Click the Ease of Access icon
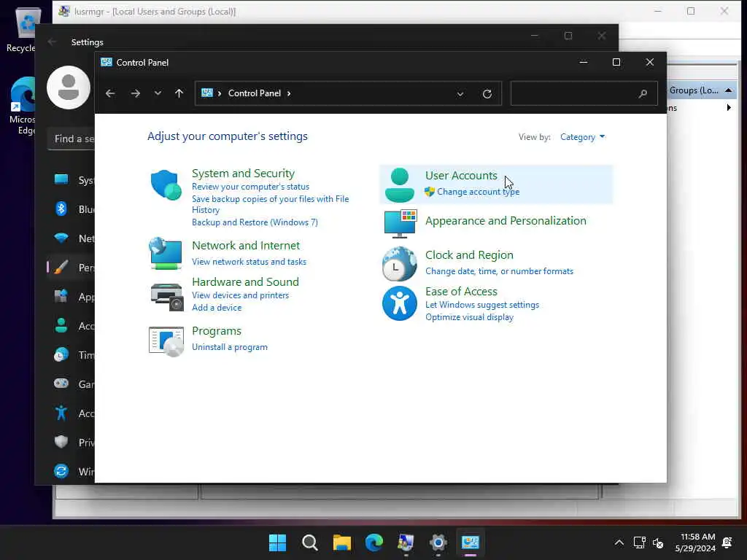Image resolution: width=747 pixels, height=560 pixels. tap(399, 303)
